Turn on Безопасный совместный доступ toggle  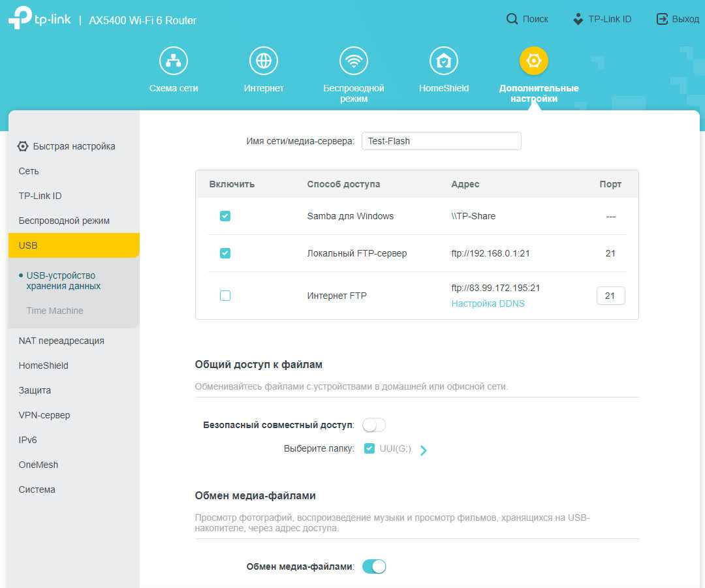[374, 425]
